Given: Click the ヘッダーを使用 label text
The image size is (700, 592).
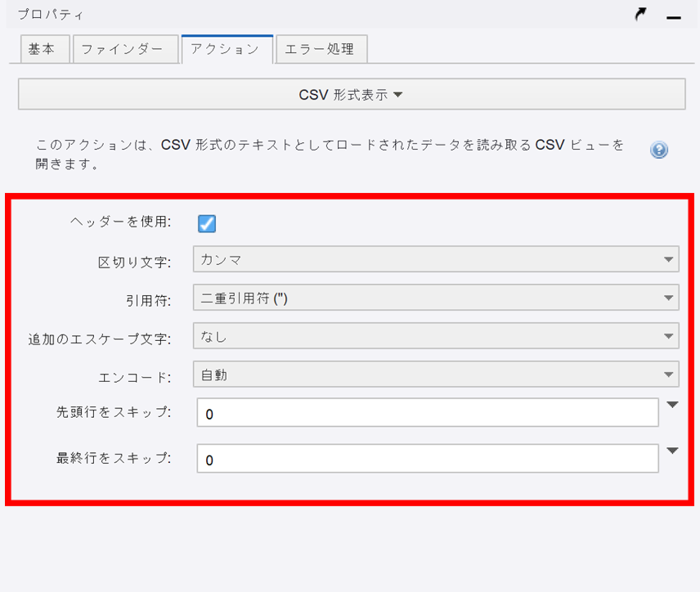Looking at the screenshot, I should click(121, 222).
